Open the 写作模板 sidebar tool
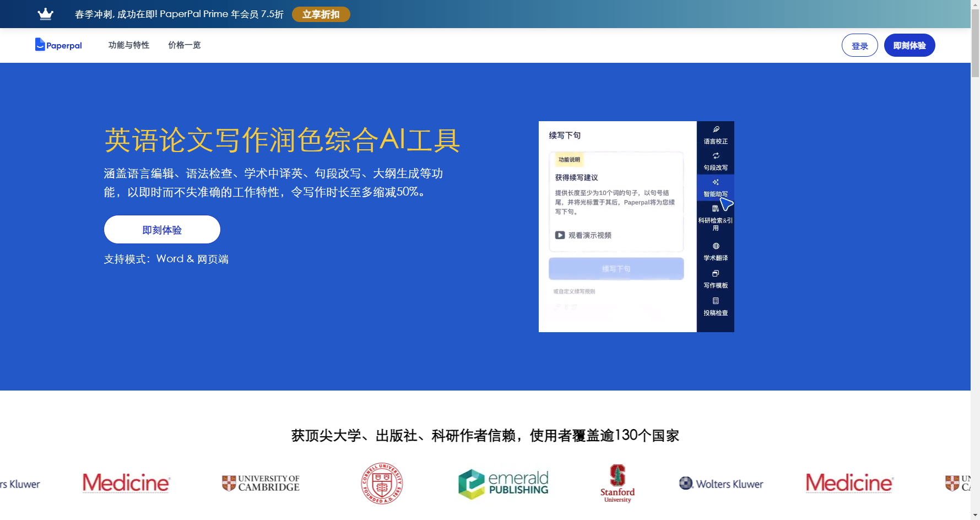 (x=716, y=279)
